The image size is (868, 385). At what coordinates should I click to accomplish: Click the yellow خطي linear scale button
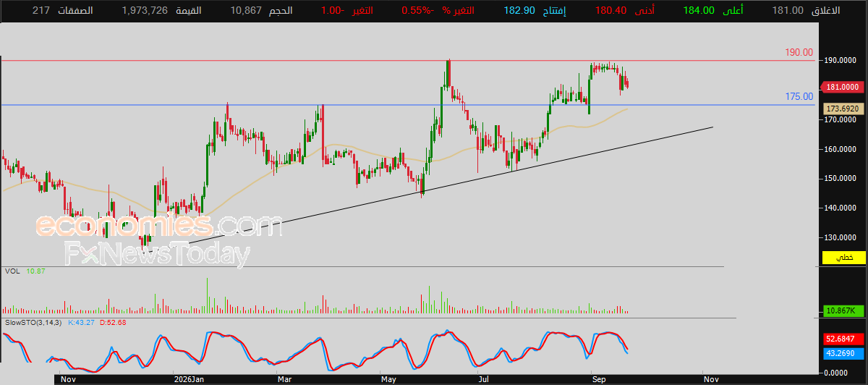click(843, 258)
